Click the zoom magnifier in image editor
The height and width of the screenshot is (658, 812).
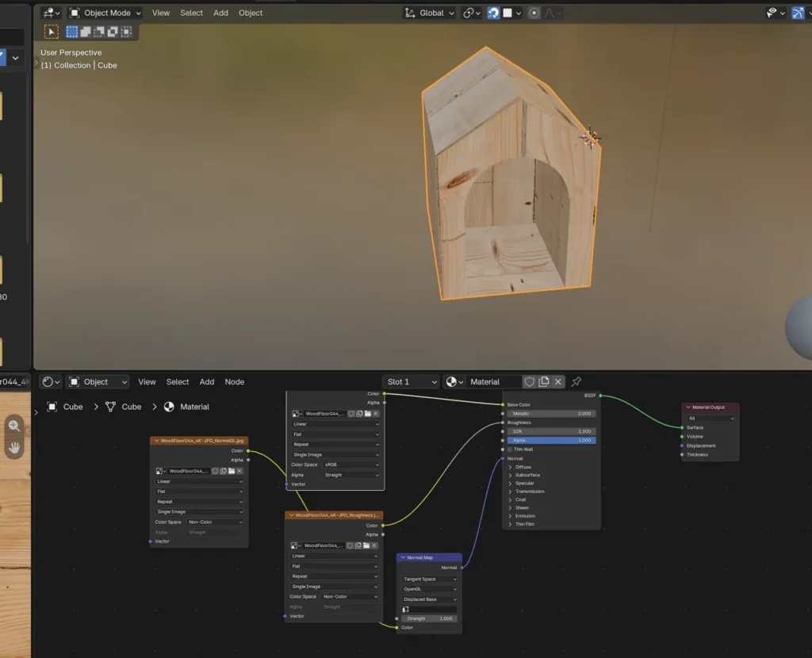[14, 426]
